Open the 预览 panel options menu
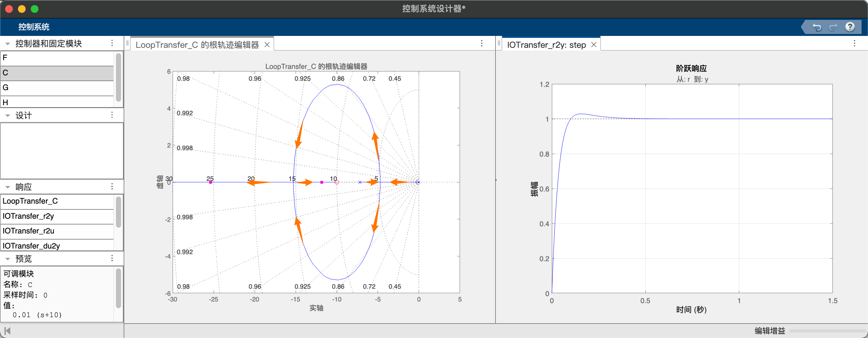 tap(112, 258)
